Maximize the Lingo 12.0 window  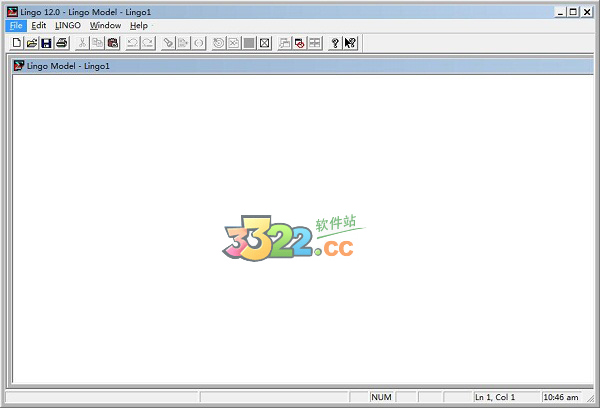573,12
